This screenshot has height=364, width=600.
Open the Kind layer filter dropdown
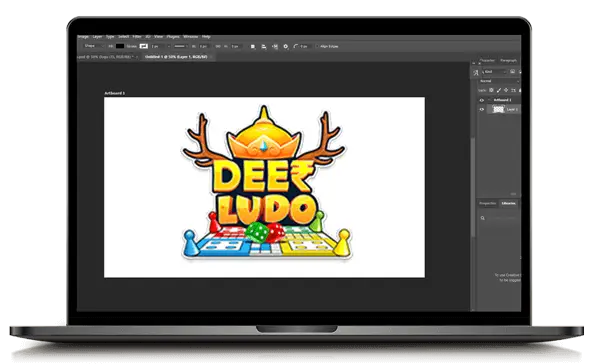[x=495, y=72]
